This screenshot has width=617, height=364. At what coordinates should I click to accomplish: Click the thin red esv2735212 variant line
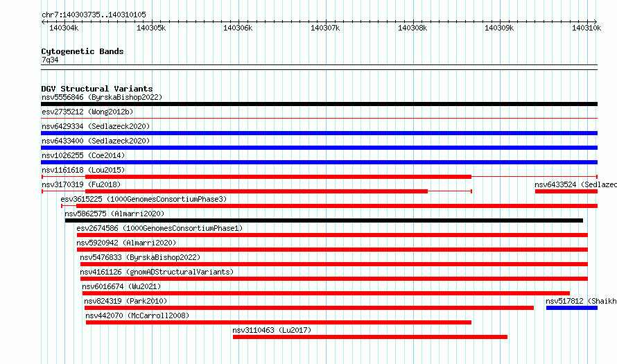[319, 118]
